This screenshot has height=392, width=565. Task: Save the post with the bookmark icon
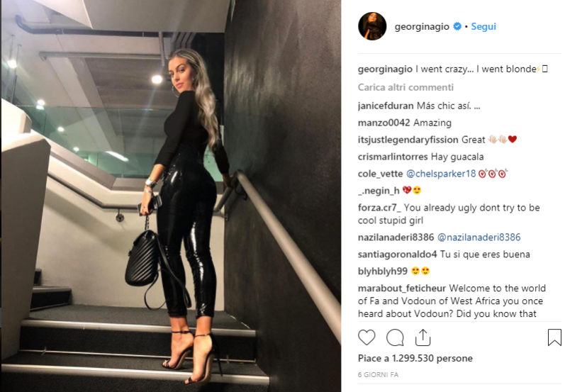point(554,337)
